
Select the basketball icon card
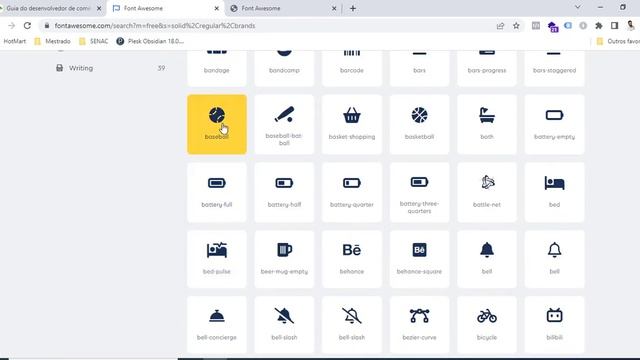(x=419, y=124)
